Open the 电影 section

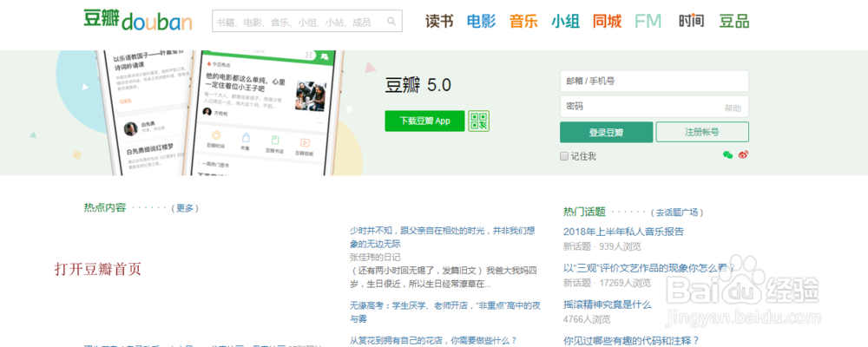pos(481,21)
